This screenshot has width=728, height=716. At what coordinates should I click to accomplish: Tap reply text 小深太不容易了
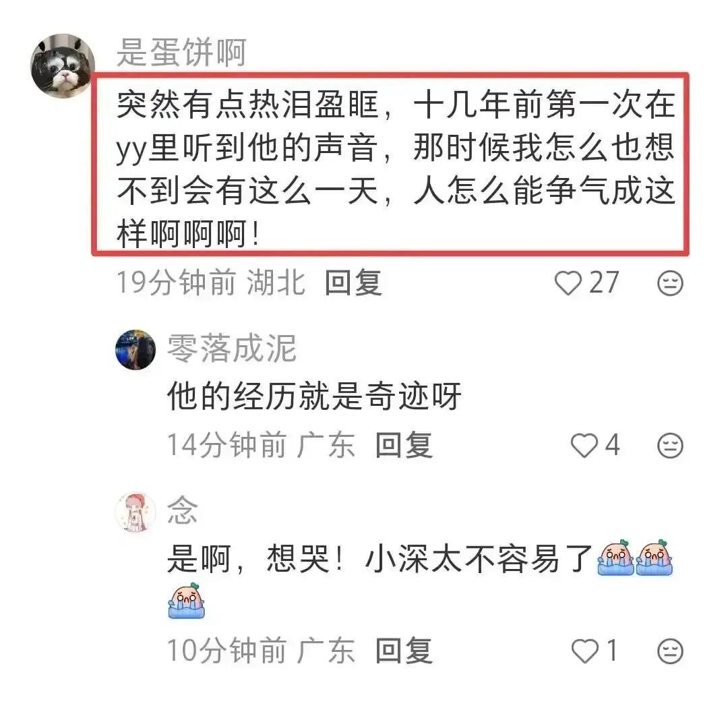[x=479, y=559]
